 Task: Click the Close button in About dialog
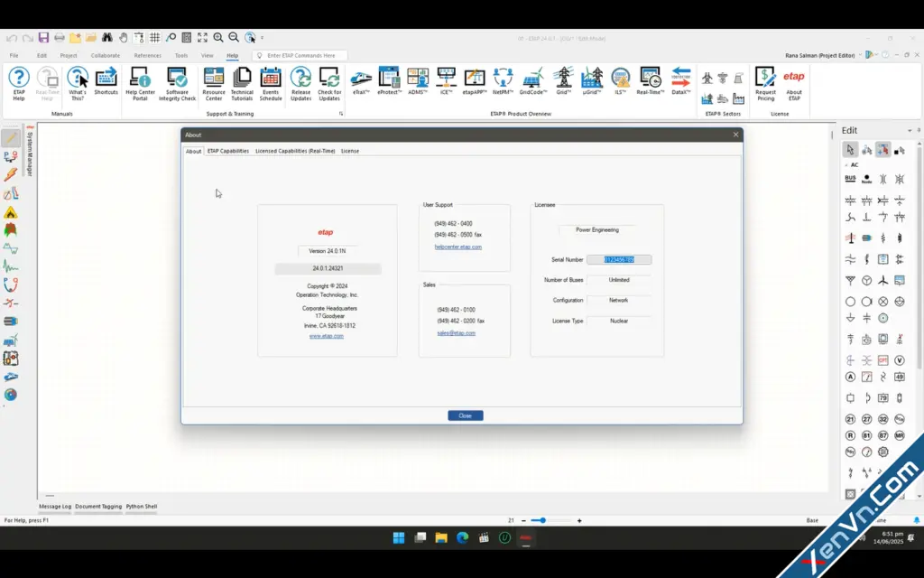point(466,415)
